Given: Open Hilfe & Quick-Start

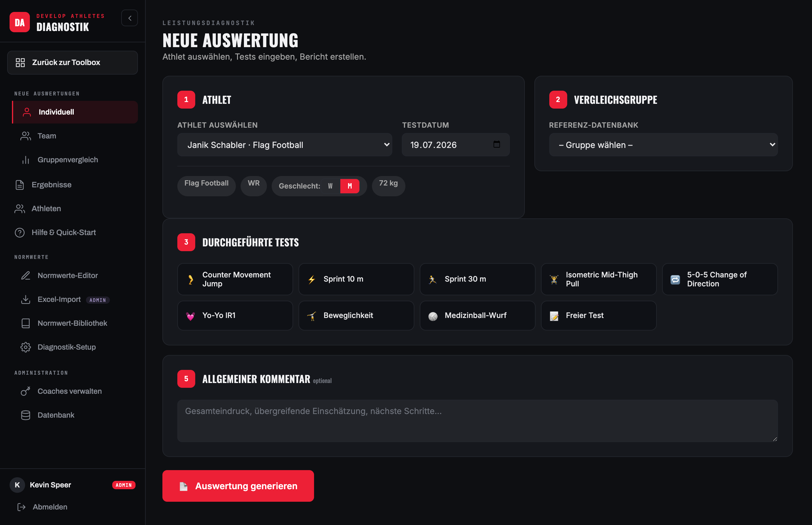Looking at the screenshot, I should pos(73,232).
